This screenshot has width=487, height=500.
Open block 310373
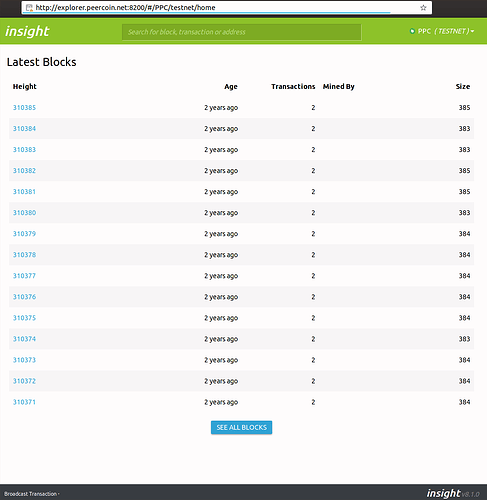pyautogui.click(x=24, y=360)
